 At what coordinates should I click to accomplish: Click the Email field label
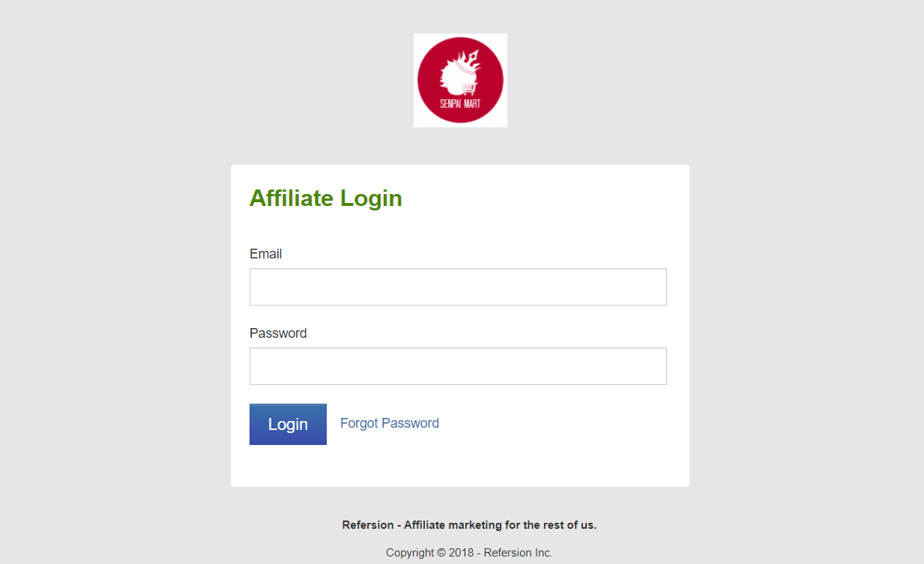pos(266,254)
